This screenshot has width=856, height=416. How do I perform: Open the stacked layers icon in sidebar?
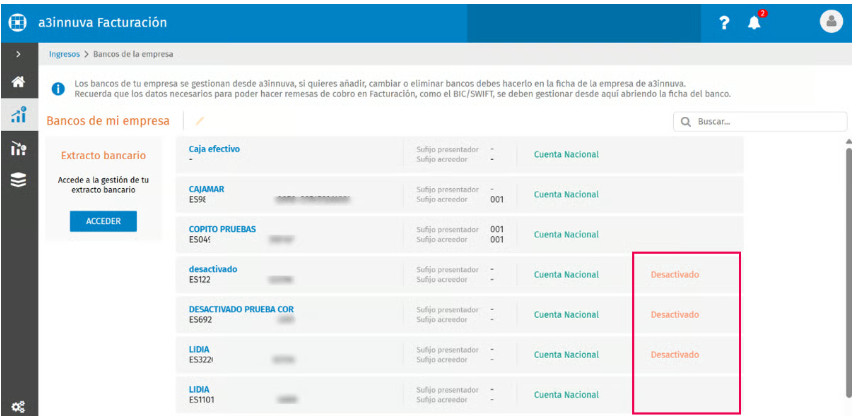pos(19,181)
